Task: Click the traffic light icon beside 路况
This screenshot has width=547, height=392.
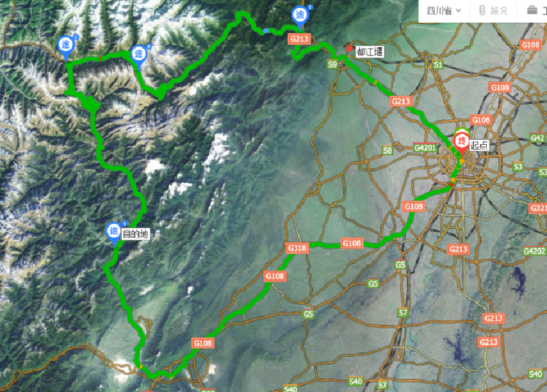Action: click(482, 10)
